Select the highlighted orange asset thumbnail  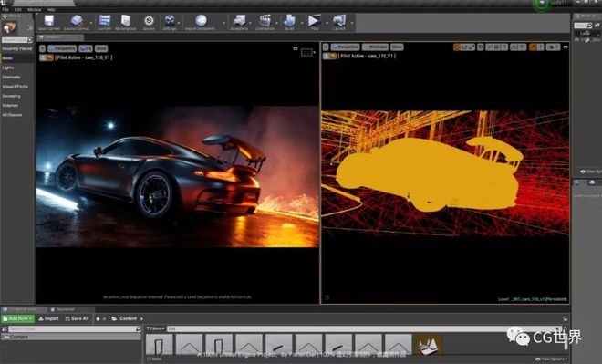click(428, 345)
